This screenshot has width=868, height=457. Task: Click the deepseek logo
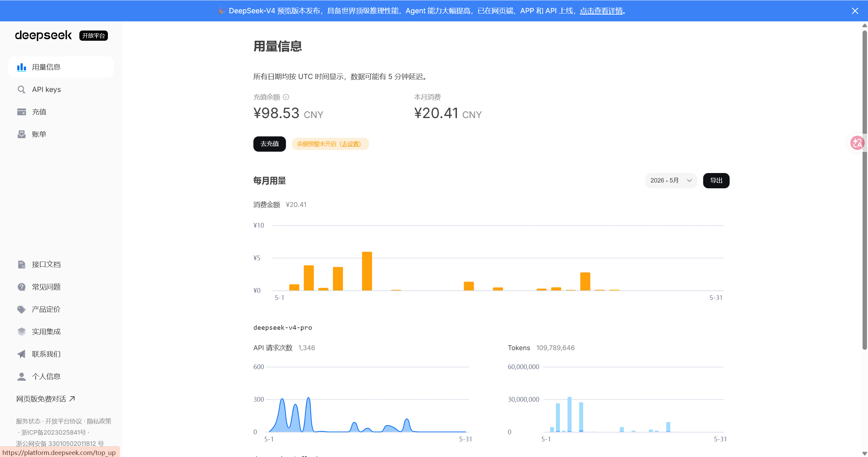pos(43,35)
